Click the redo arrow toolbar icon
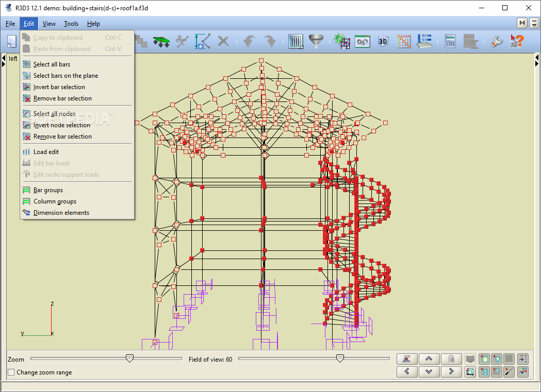Screen dimensions: 541x392 270,41
